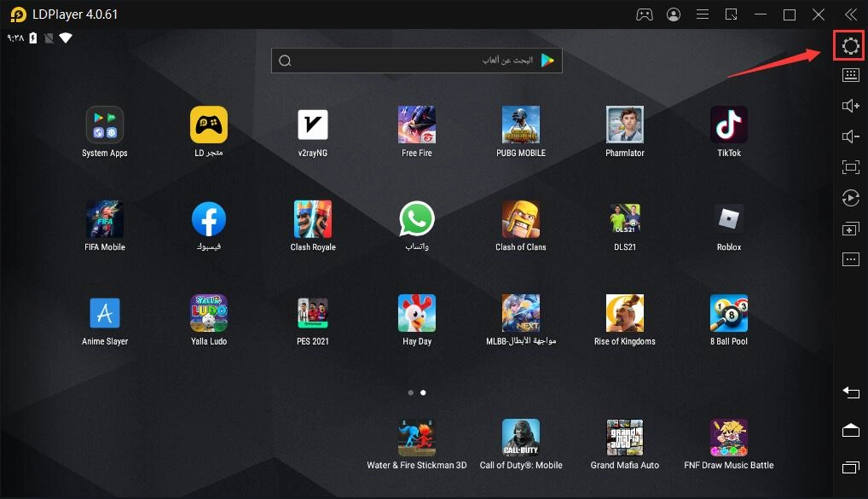
Task: Launch Roblox
Action: 729,218
